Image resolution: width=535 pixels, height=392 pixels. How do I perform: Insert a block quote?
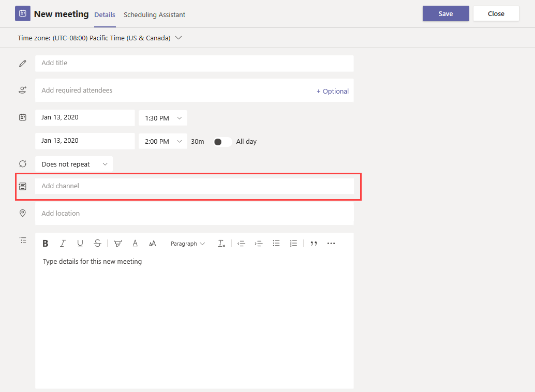click(314, 243)
